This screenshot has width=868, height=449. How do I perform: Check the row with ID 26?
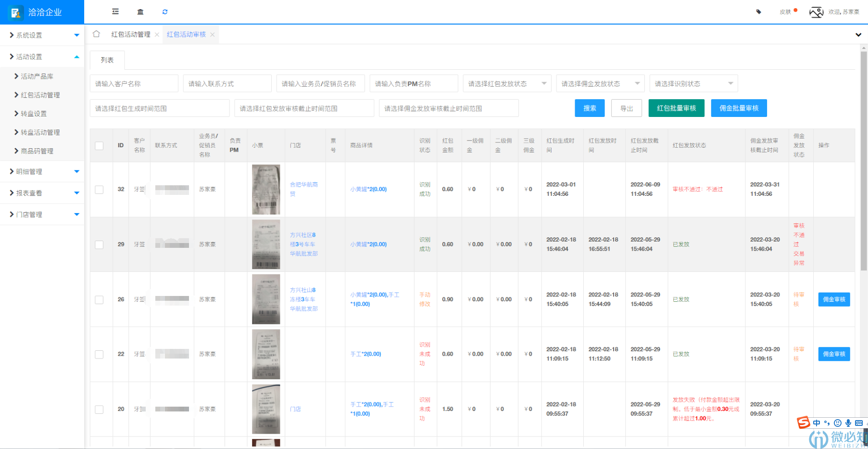99,300
